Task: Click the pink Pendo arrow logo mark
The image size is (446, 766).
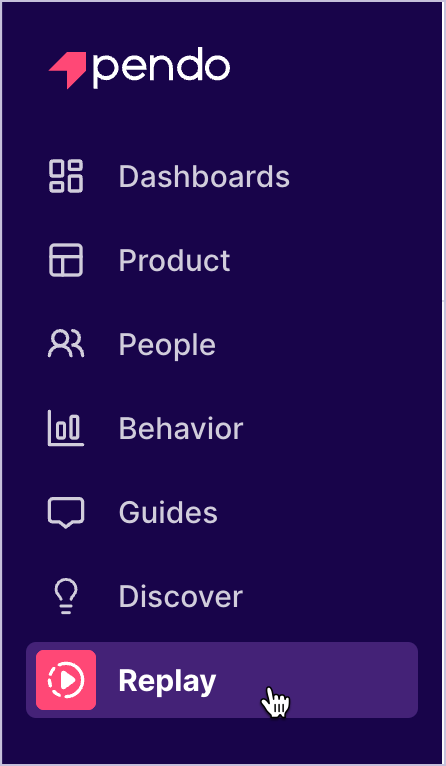Action: [67, 70]
